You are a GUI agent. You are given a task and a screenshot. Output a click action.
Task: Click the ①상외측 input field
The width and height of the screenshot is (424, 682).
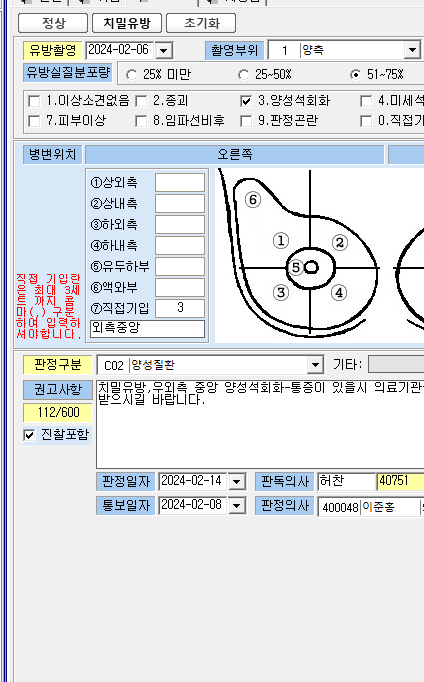click(180, 182)
